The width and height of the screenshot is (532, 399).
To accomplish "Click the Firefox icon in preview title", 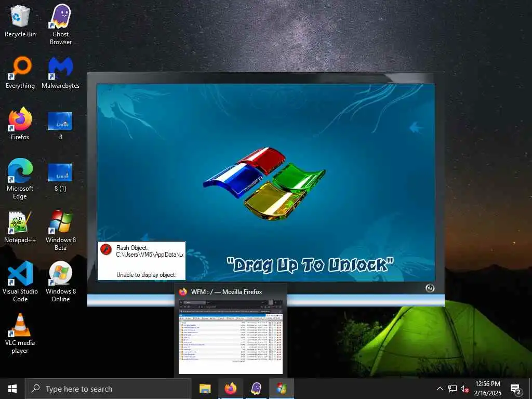I will pos(183,292).
